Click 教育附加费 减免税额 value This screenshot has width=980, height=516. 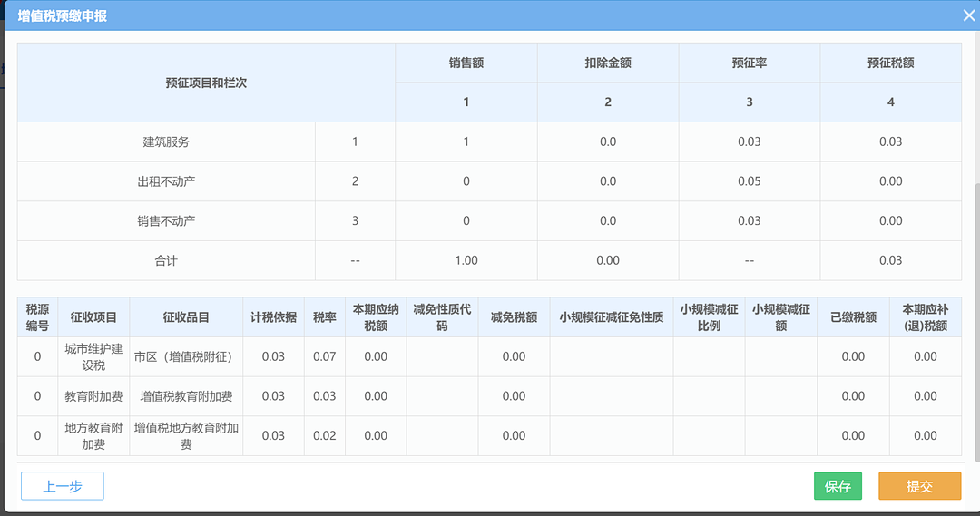click(514, 396)
